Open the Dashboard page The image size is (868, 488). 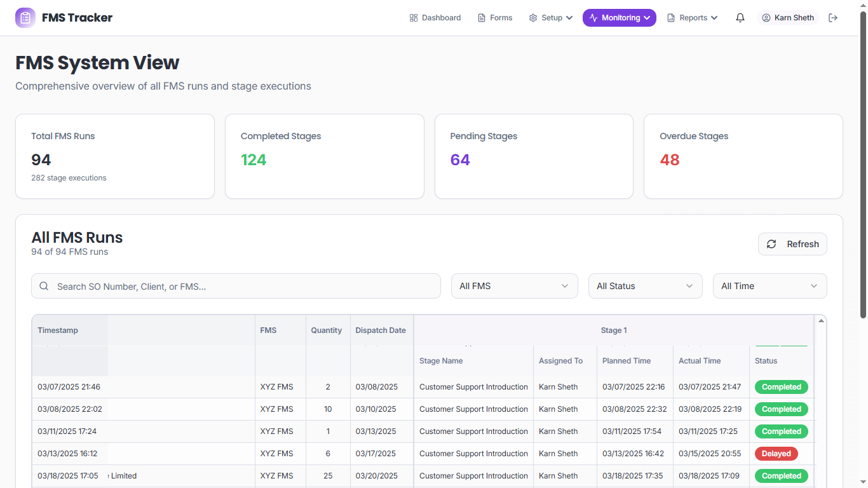(435, 18)
